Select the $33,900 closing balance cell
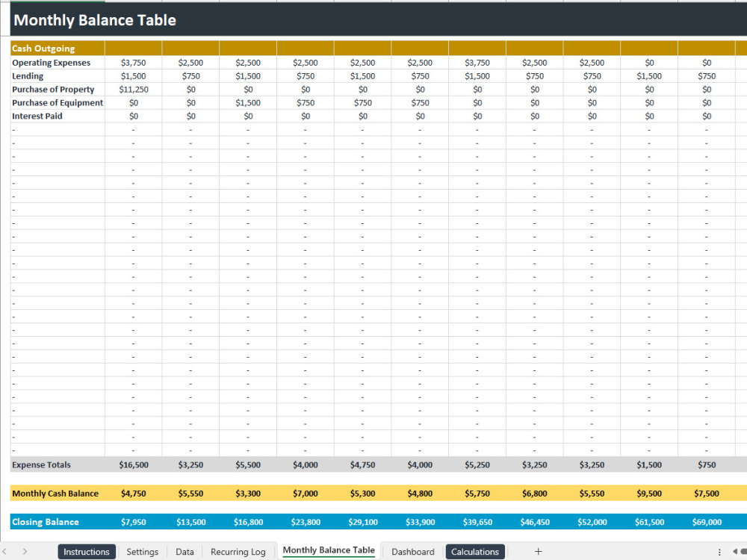Screen dimensions: 747x560 (420, 522)
